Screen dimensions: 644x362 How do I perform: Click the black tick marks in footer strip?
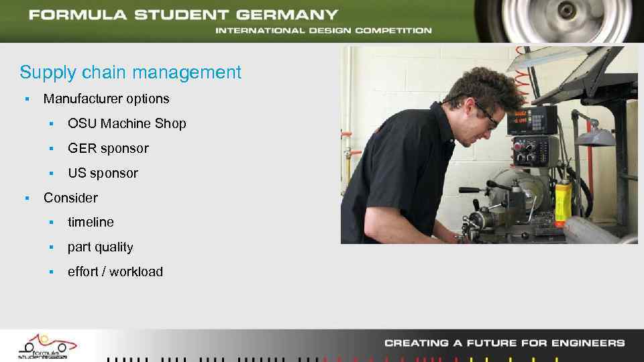point(213,359)
